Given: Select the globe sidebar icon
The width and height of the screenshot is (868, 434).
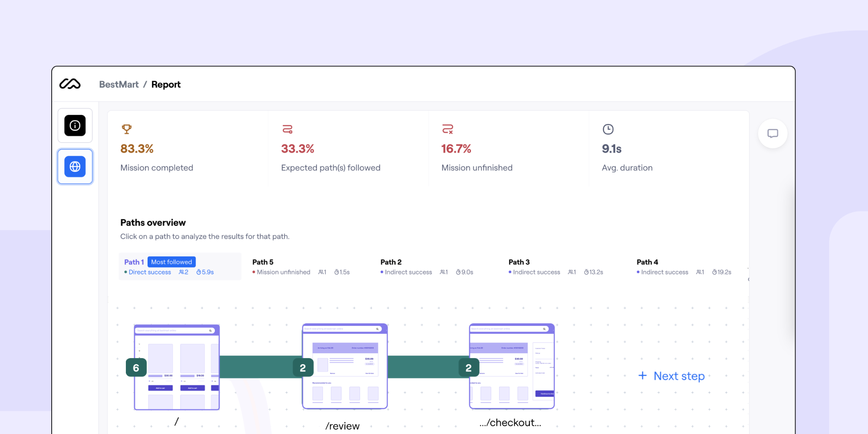Looking at the screenshot, I should 75,167.
